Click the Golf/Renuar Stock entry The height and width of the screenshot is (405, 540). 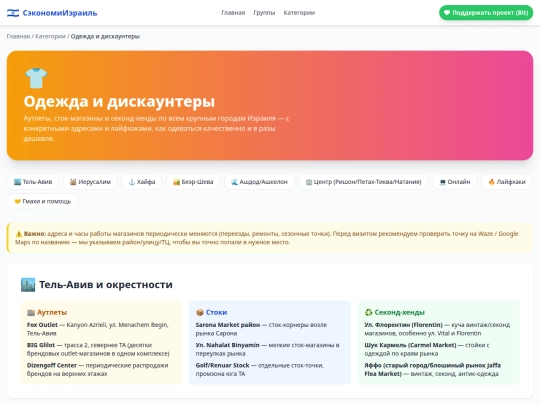click(260, 370)
